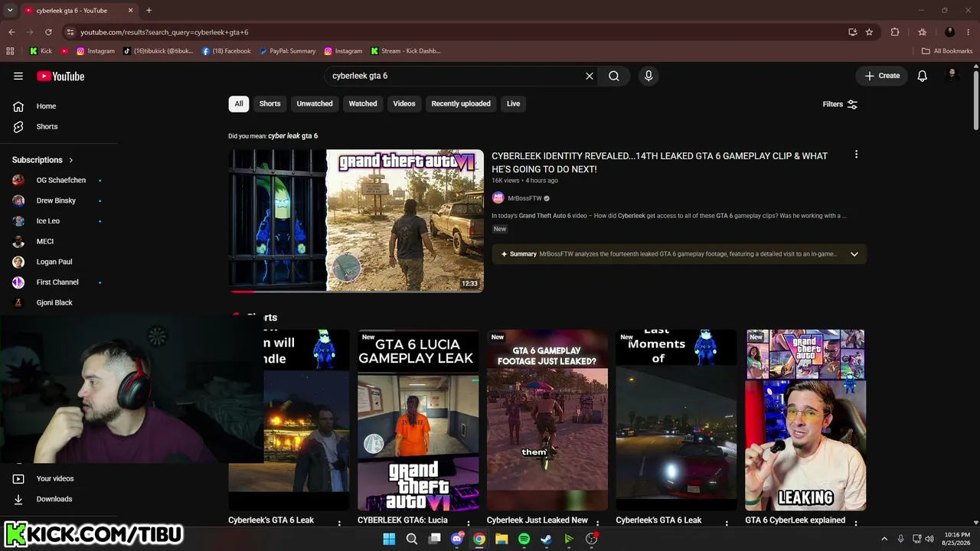Filter results by Live chip
The image size is (980, 551).
(513, 104)
